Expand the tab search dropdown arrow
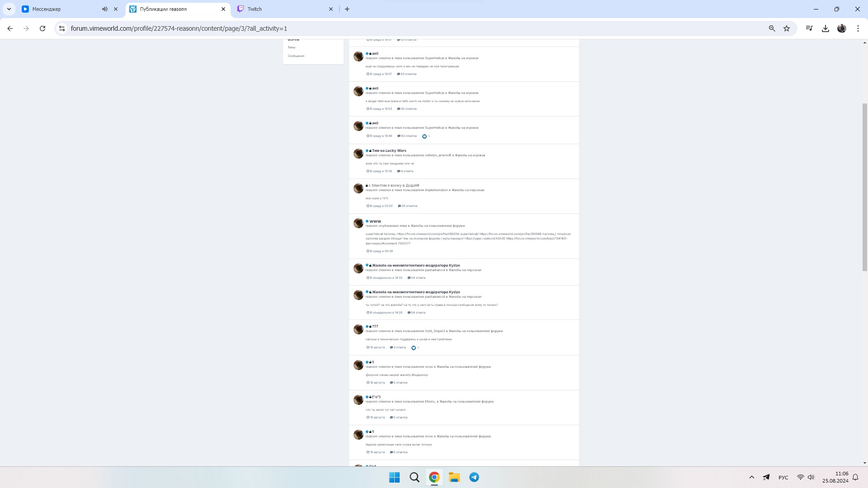 click(x=9, y=9)
